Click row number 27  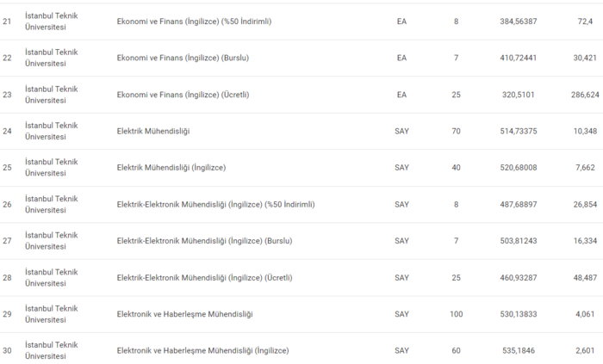[7, 241]
